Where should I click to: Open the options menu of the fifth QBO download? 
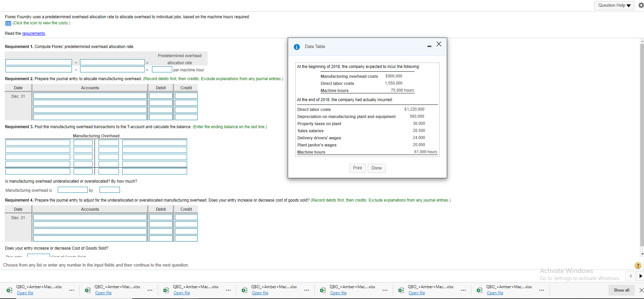tap(385, 290)
